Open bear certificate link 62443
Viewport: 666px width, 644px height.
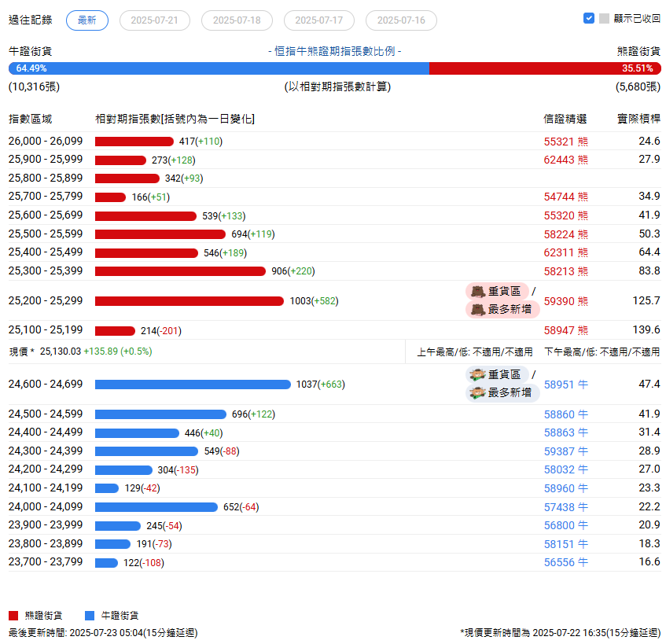(x=559, y=160)
